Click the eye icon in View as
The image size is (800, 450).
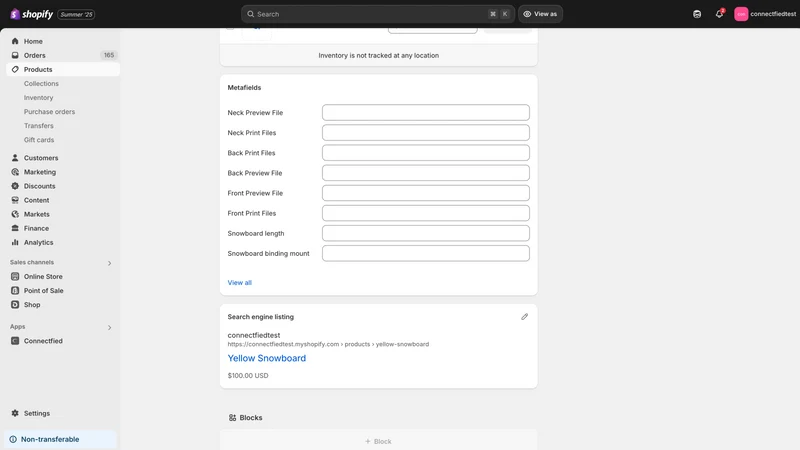pos(527,14)
